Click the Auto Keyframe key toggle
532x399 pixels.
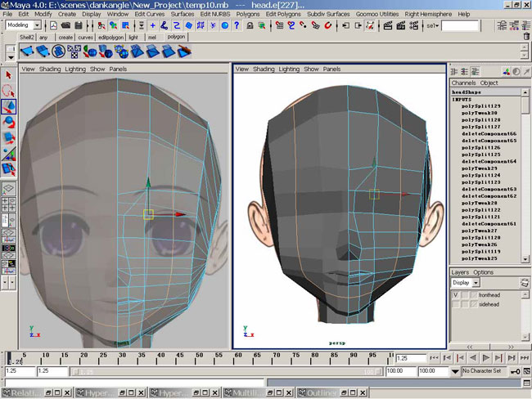515,371
